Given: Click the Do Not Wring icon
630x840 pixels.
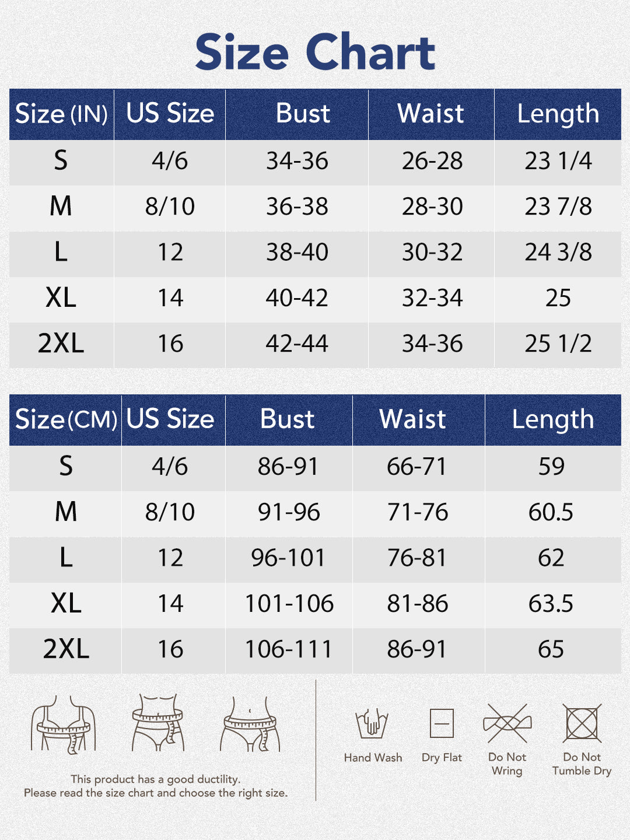Looking at the screenshot, I should coord(507,723).
